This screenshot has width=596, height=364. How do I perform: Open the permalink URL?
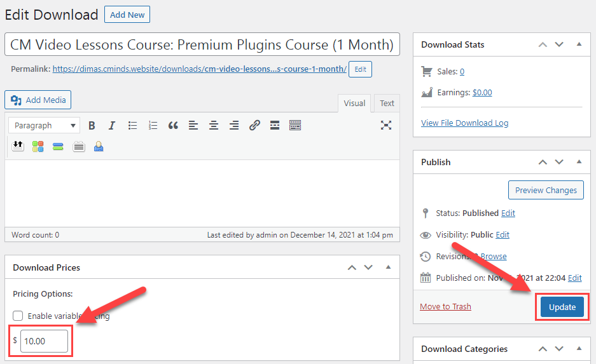click(x=200, y=69)
